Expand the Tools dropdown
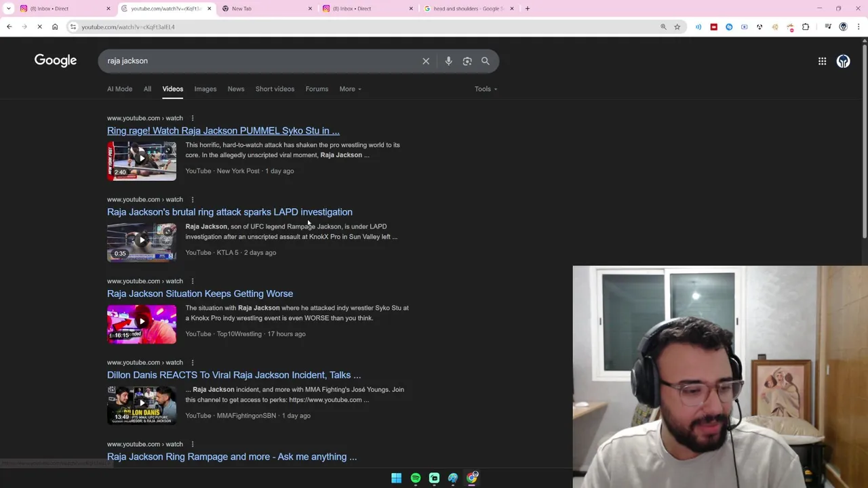This screenshot has width=868, height=488. [486, 89]
